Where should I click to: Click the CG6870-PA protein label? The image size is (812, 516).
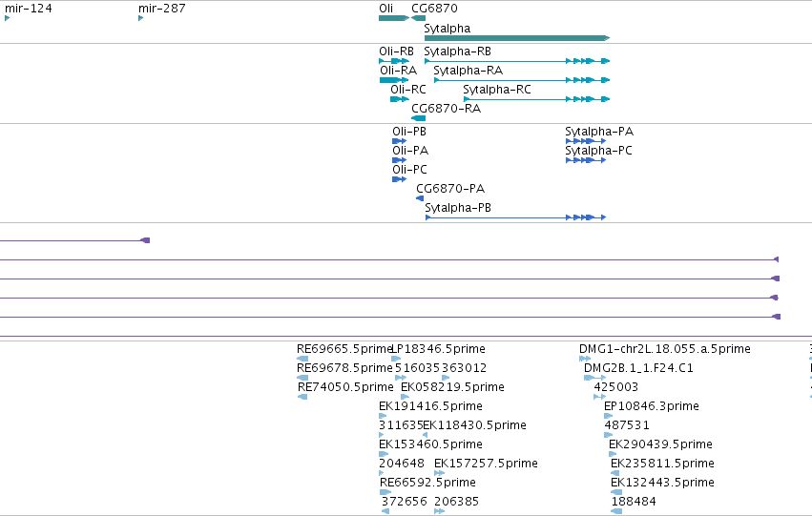coord(450,189)
